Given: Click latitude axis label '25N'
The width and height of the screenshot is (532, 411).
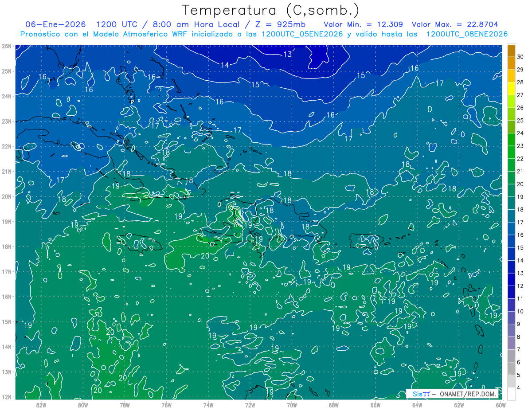Looking at the screenshot, I should (x=7, y=71).
